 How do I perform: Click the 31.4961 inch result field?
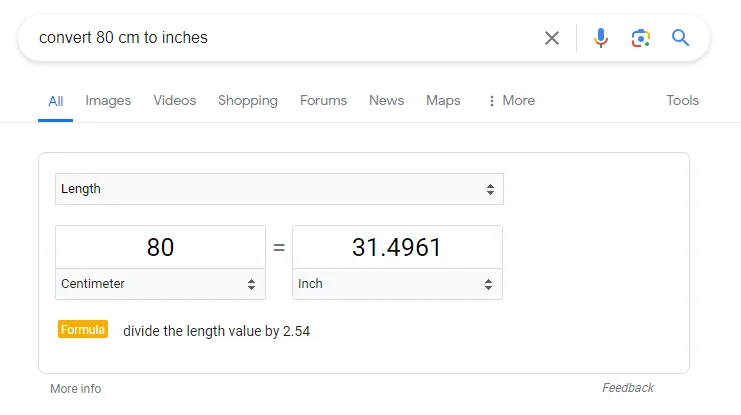[397, 247]
